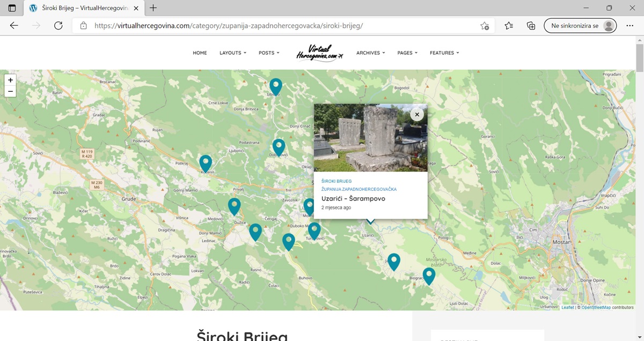Select the map pin at Kočerin
The height and width of the screenshot is (341, 644).
pos(206,164)
